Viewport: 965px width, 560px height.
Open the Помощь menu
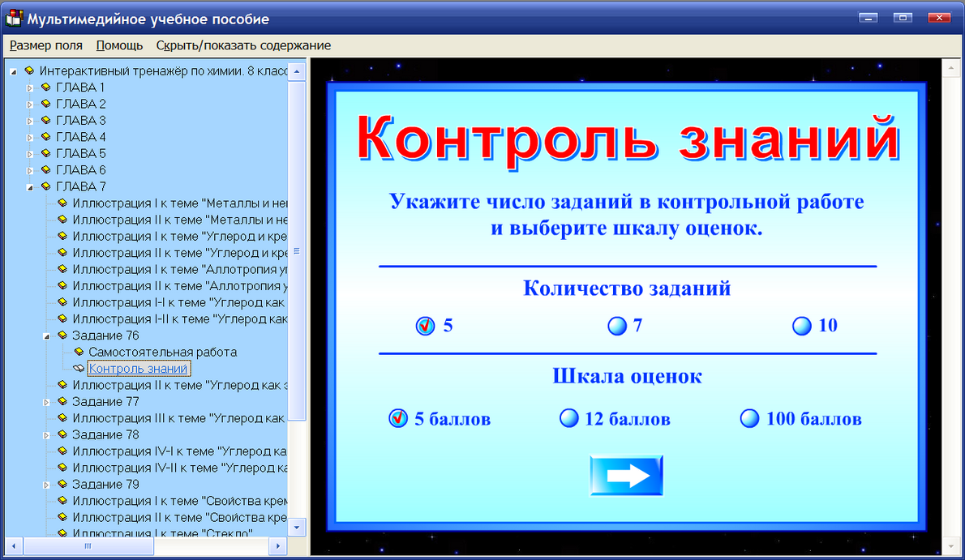[x=118, y=45]
